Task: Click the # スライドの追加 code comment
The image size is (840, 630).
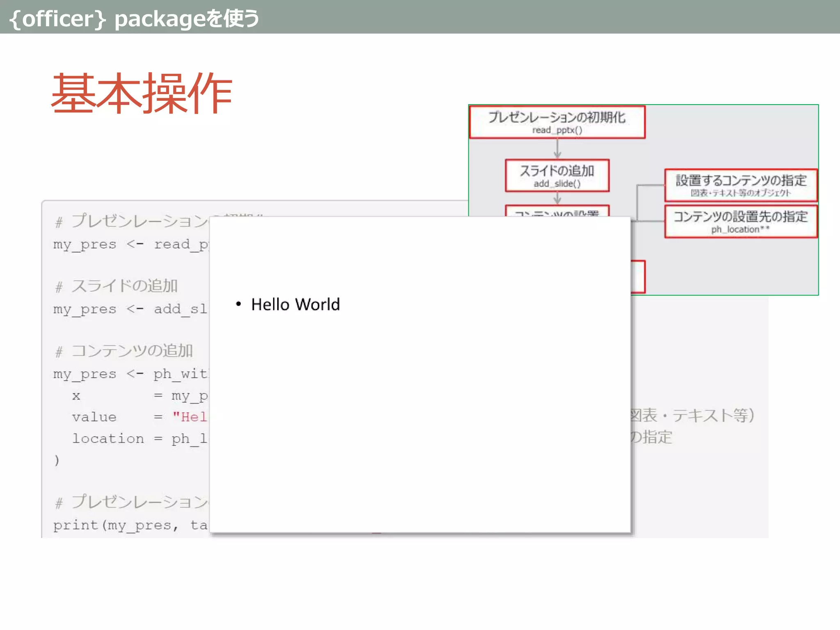Action: [116, 286]
